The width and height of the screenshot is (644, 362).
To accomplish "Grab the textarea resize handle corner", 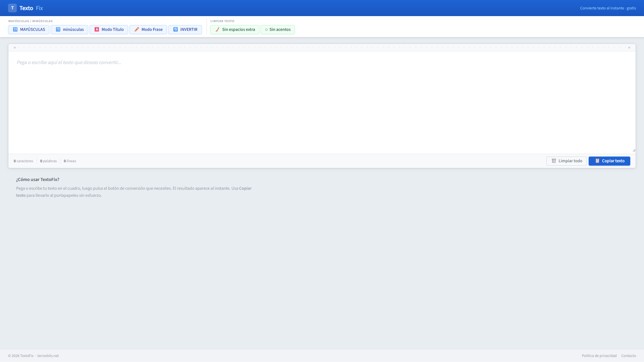I will click(634, 150).
